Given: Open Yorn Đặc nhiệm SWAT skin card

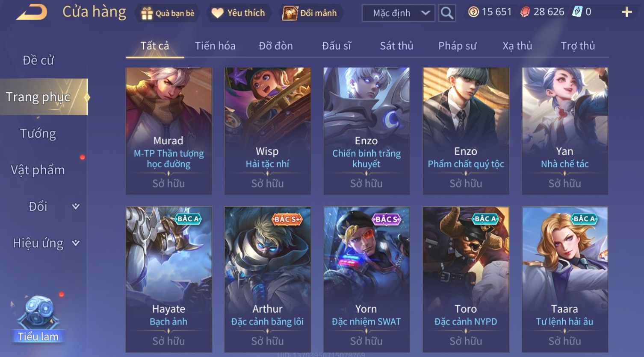Looking at the screenshot, I should click(x=366, y=279).
